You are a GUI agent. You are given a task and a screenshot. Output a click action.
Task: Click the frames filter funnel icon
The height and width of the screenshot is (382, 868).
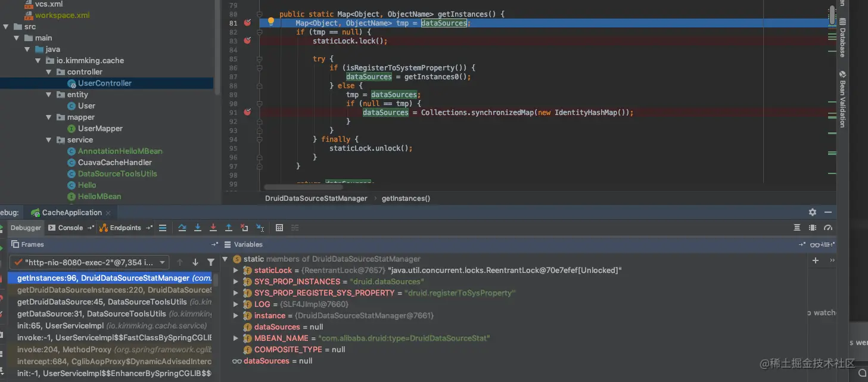pos(211,262)
